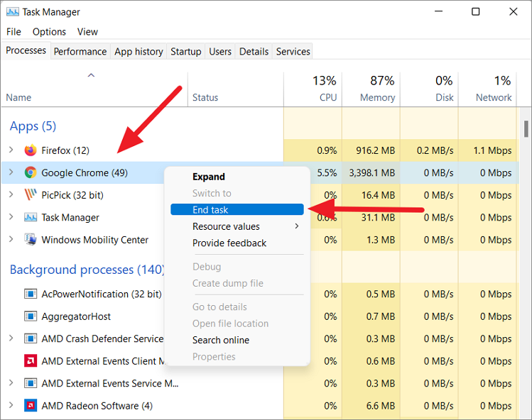Expand the Task Manager process entry
Viewport: 532px width, 420px height.
pyautogui.click(x=11, y=217)
